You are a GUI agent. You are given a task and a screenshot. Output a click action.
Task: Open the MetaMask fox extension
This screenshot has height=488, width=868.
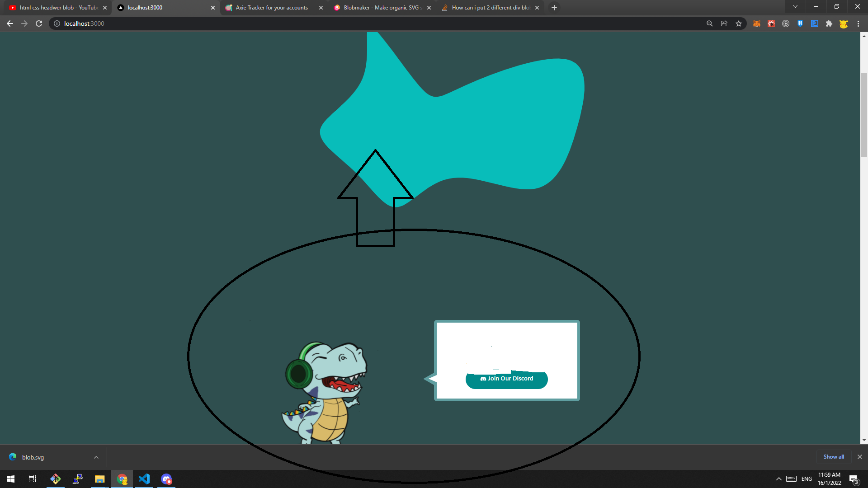pos(757,23)
